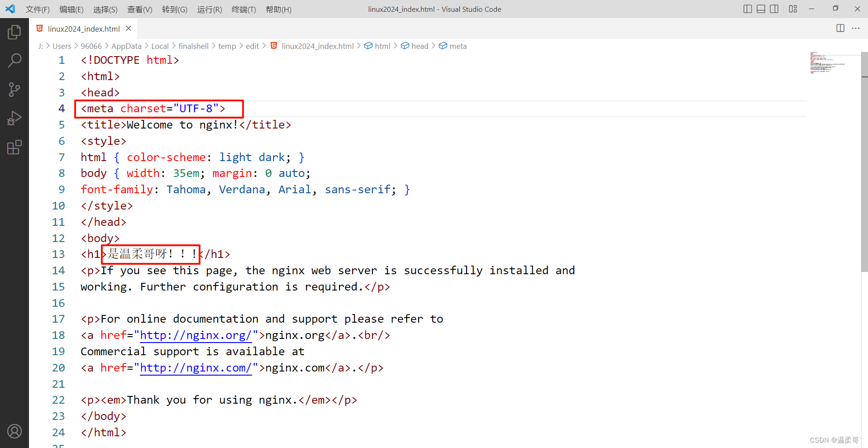Open the 文件(F) menu

click(38, 9)
